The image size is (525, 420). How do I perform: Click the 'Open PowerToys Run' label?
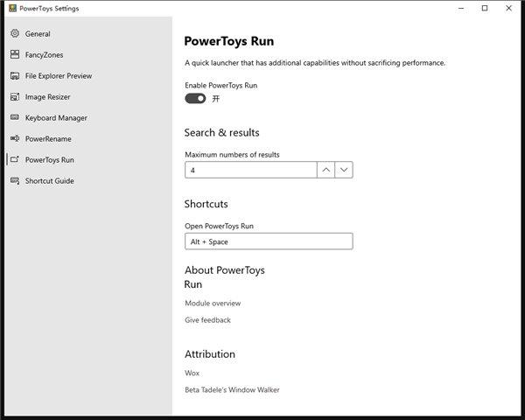click(219, 226)
